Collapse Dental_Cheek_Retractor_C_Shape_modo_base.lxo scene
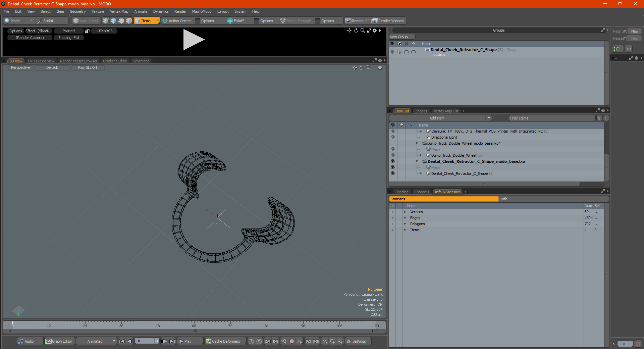 [417, 161]
